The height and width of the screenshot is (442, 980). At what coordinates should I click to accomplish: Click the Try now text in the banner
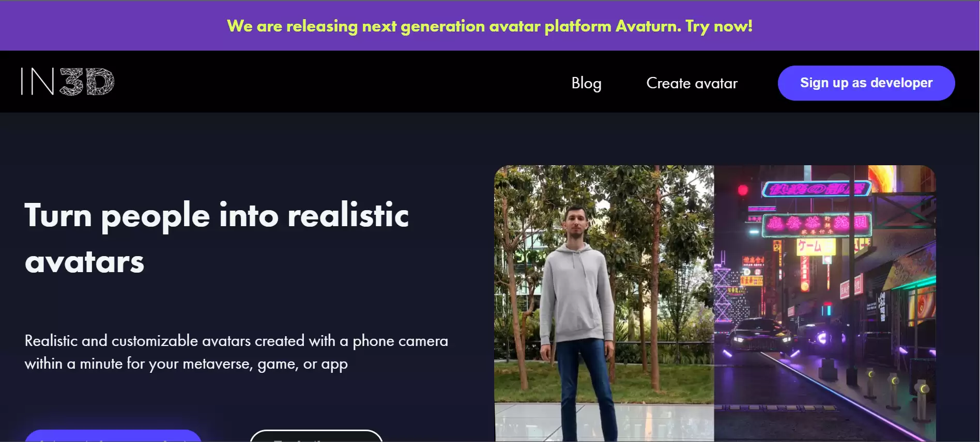pos(719,26)
